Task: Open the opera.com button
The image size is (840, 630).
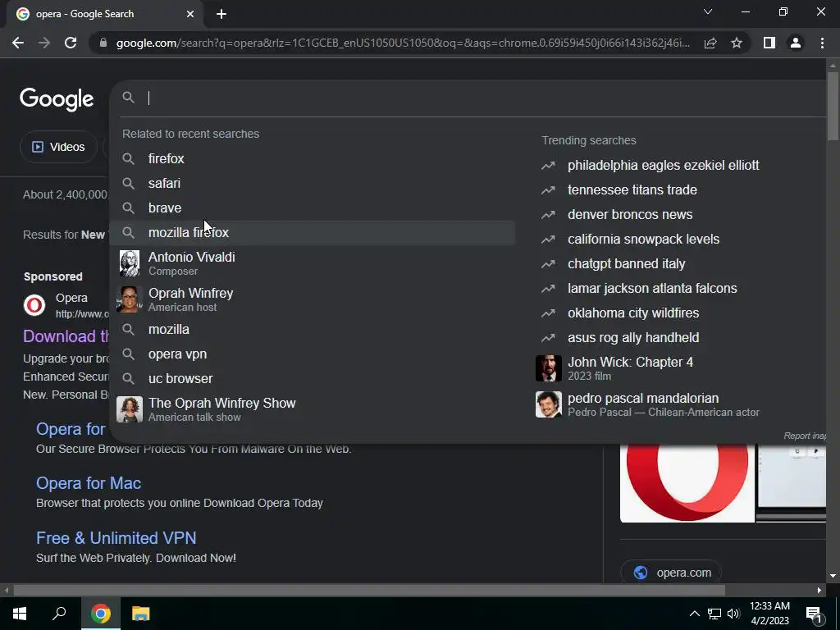Action: point(671,573)
